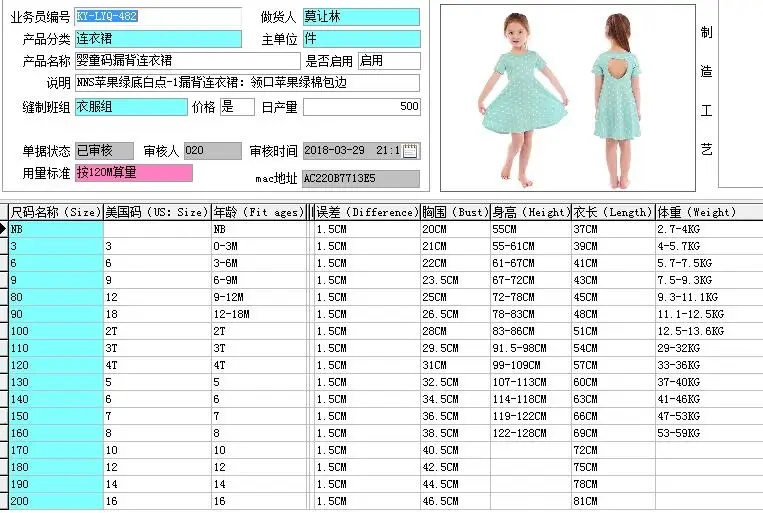Select the 审核人 field showing 020
Image resolution: width=763 pixels, height=513 pixels.
pyautogui.click(x=213, y=151)
